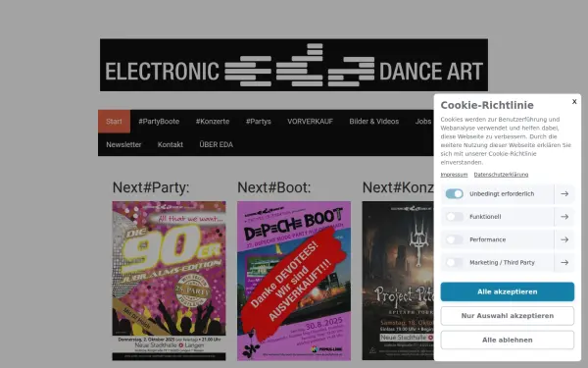The width and height of the screenshot is (588, 368).
Task: Open the #Partys menu item
Action: click(259, 122)
